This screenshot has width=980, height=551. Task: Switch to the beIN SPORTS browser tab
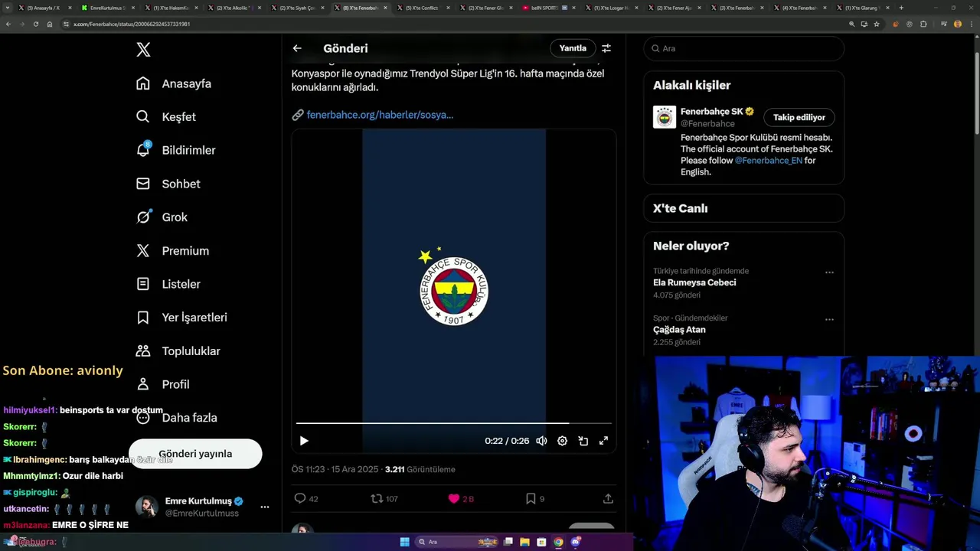click(x=548, y=8)
